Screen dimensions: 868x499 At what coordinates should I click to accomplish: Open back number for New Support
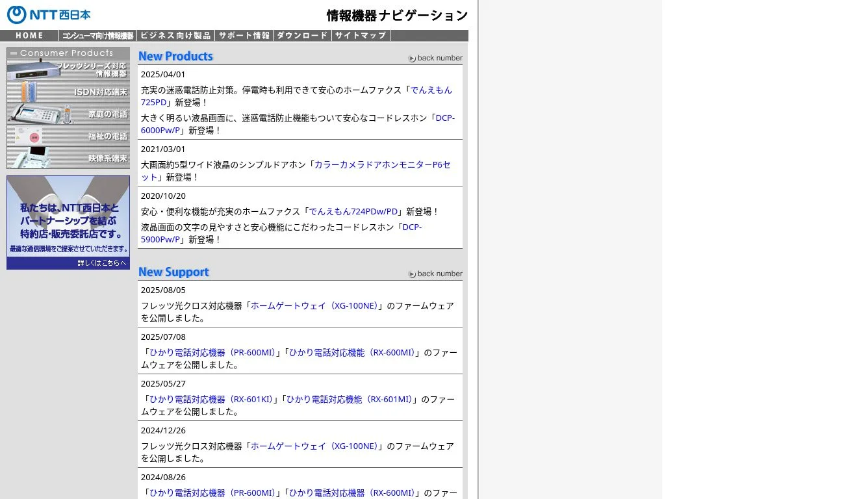pyautogui.click(x=435, y=274)
